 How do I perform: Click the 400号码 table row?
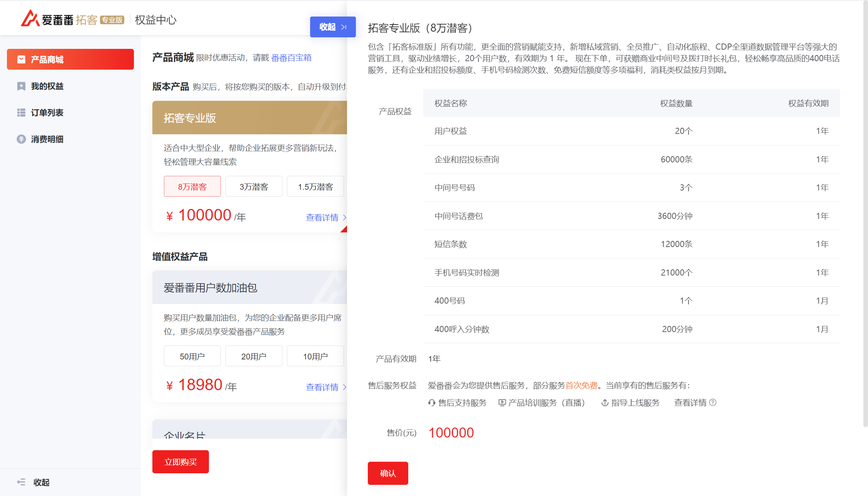pos(631,301)
